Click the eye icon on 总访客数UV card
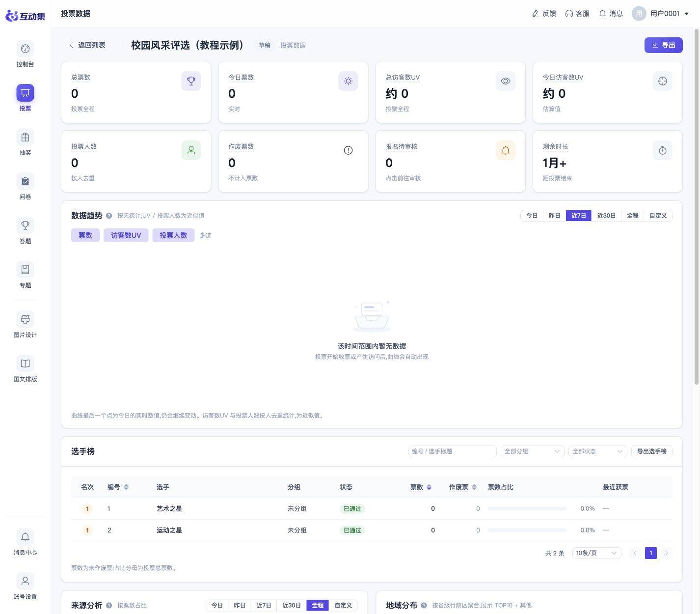This screenshot has height=614, width=700. (505, 81)
